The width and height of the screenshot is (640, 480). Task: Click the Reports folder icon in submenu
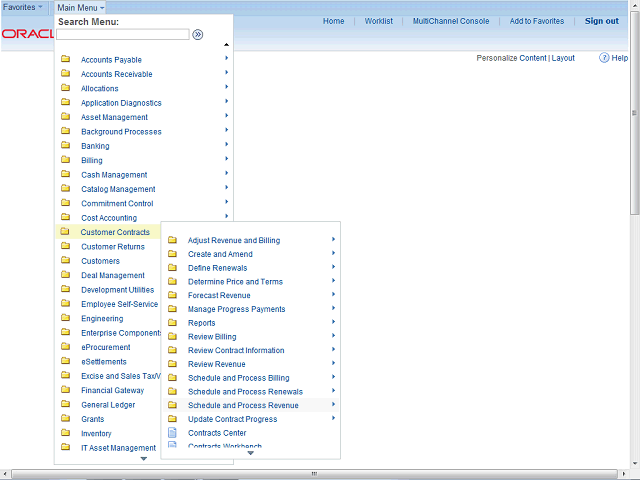click(x=172, y=323)
